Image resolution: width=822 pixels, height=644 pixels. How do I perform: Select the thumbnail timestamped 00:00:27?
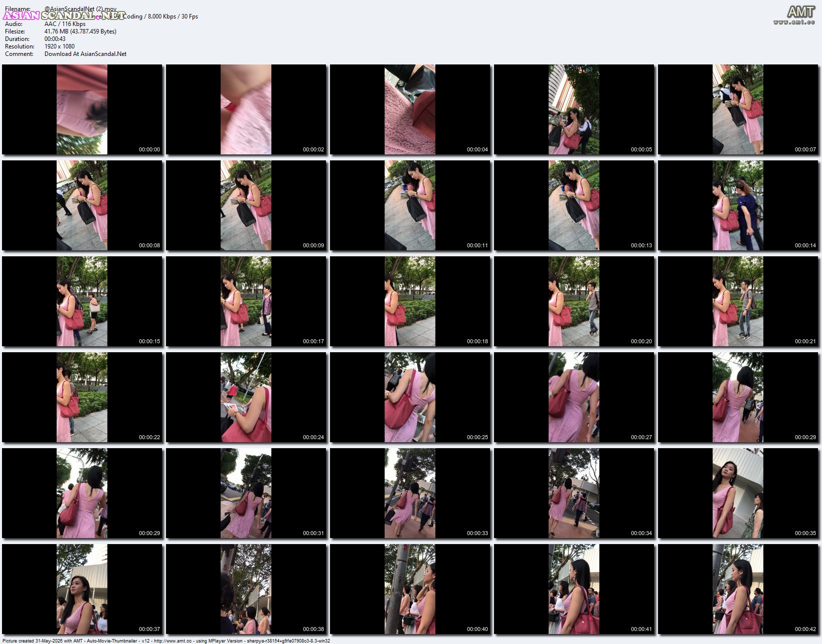point(574,397)
